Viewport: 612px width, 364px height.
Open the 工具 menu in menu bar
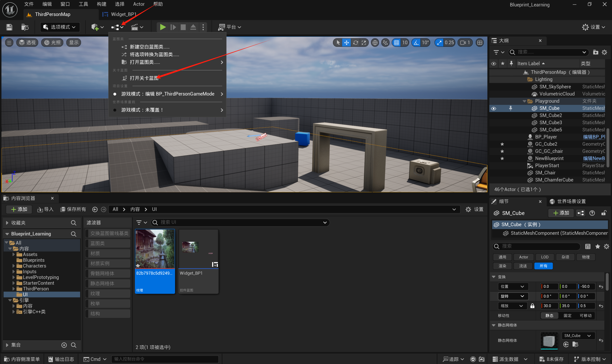[83, 4]
